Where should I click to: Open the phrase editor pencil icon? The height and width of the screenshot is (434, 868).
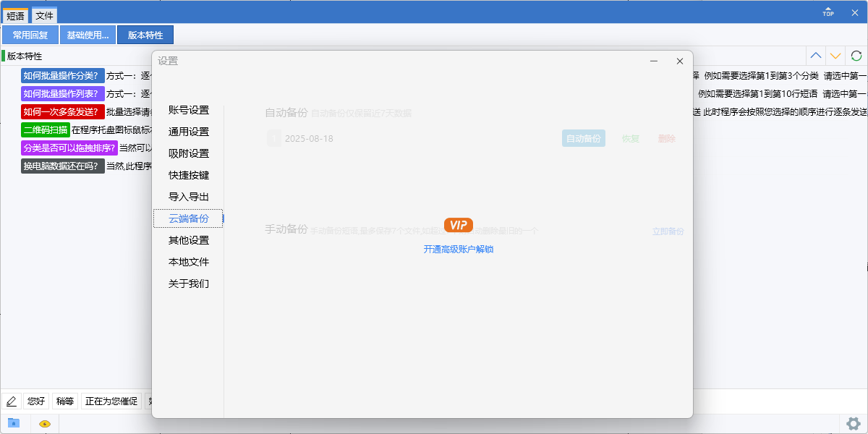(x=12, y=400)
